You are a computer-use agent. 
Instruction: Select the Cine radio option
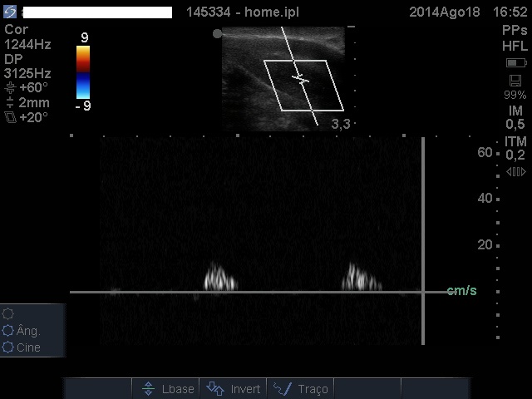[9, 347]
